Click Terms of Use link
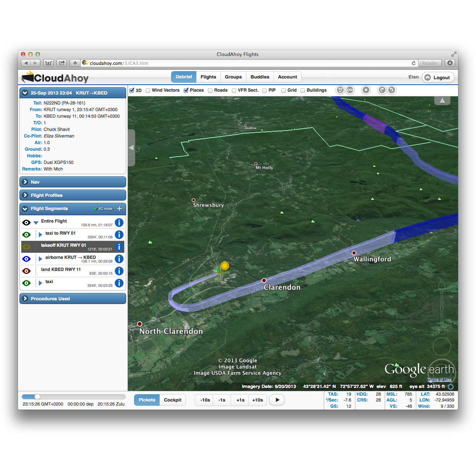Viewport: 476px width, 476px height. pos(439,380)
